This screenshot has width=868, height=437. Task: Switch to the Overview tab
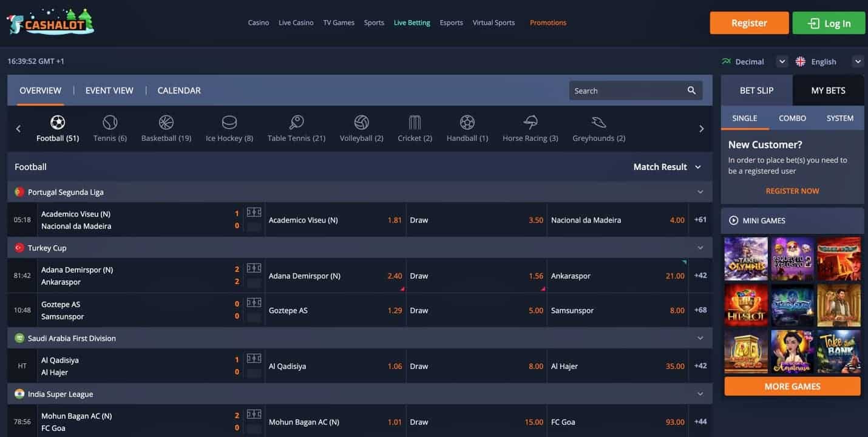(x=40, y=90)
